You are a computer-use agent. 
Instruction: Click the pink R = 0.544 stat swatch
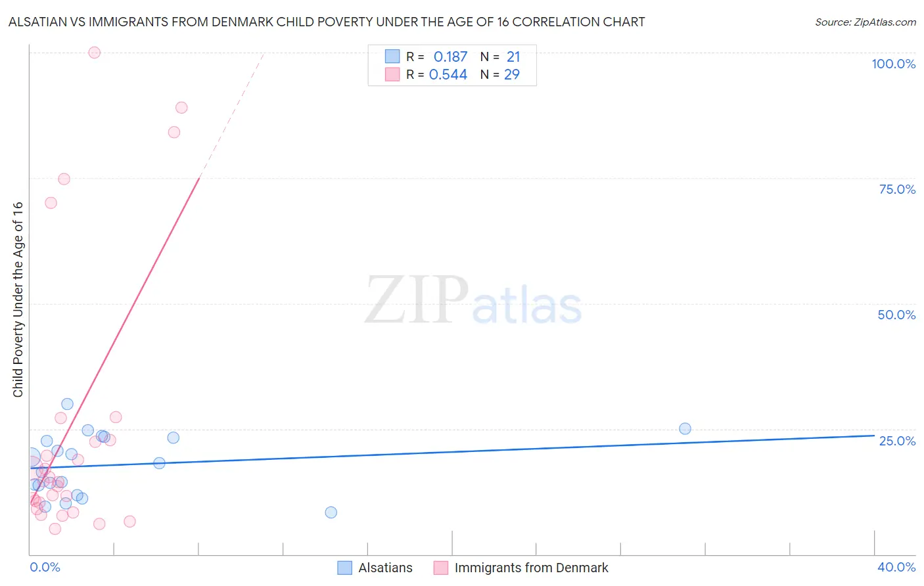tap(392, 74)
